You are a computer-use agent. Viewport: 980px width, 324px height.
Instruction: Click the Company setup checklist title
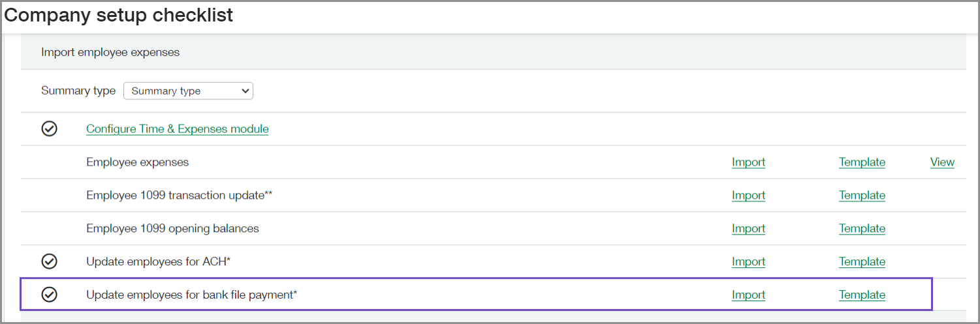point(119,16)
